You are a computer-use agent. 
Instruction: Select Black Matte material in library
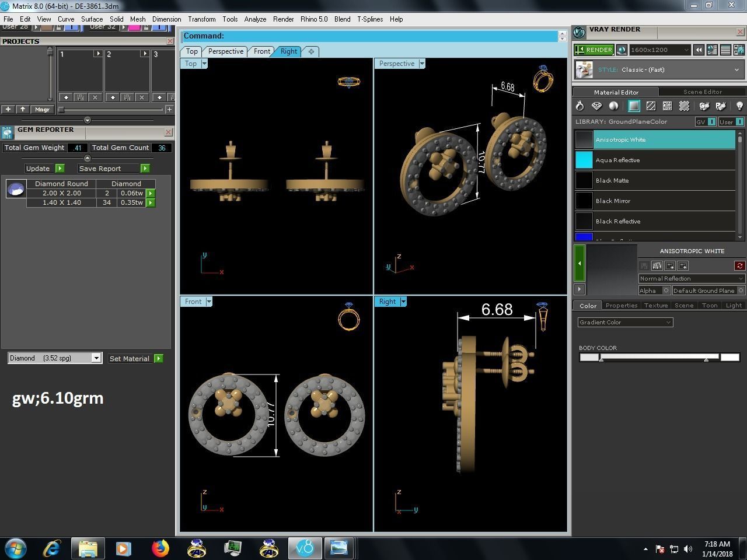tap(655, 180)
